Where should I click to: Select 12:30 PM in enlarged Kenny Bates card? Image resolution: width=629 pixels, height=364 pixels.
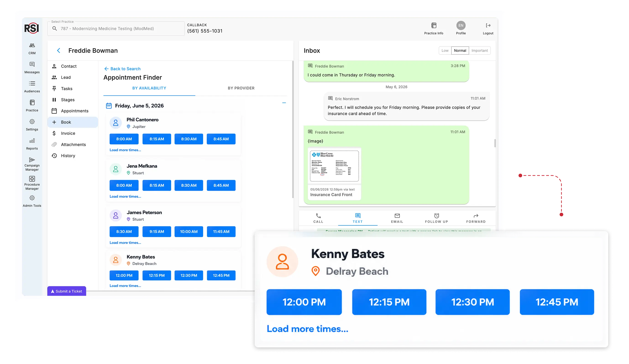click(472, 302)
